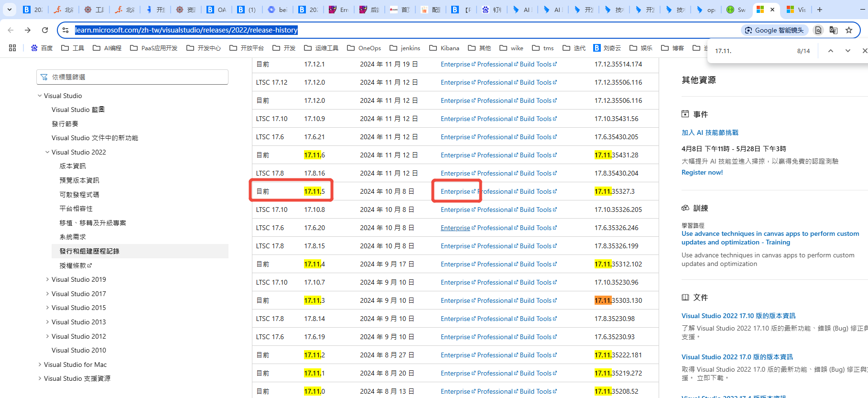The height and width of the screenshot is (398, 868).
Task: Open the 博客 bookmark folder
Action: [673, 48]
